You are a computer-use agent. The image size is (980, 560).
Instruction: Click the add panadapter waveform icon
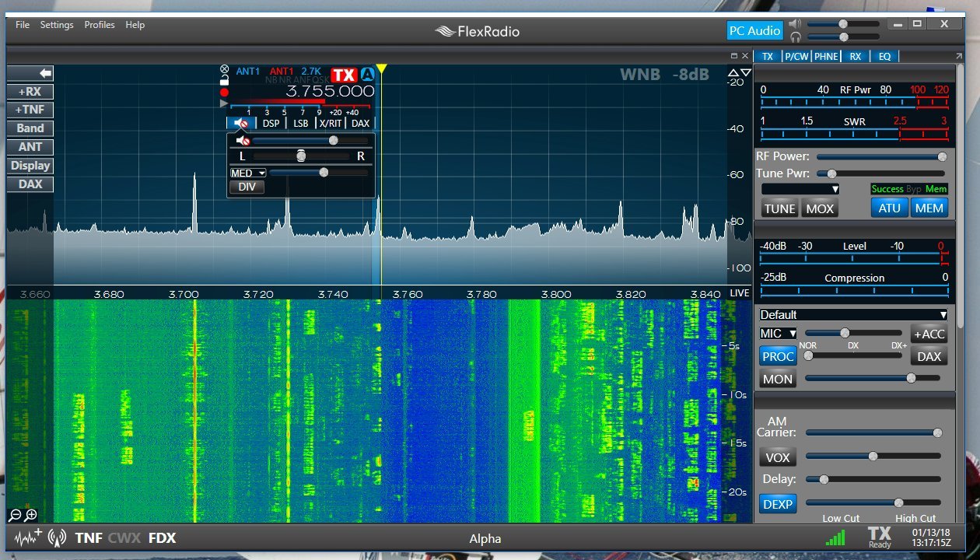[x=28, y=537]
